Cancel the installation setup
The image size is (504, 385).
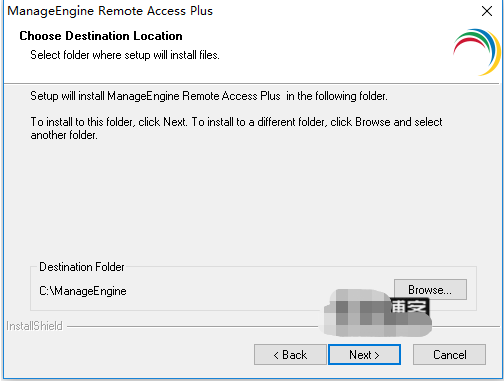[x=449, y=355]
